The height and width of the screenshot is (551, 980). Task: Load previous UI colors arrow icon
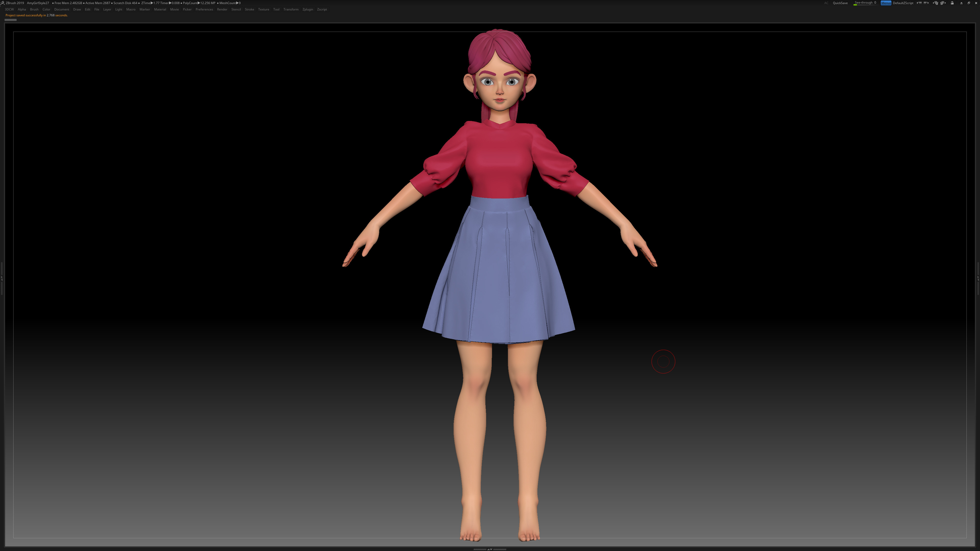point(919,3)
